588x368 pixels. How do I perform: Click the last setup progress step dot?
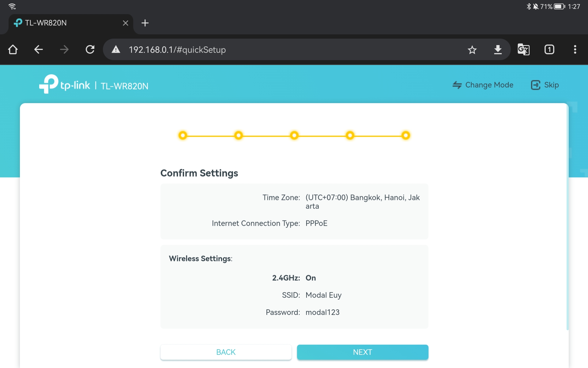(x=406, y=135)
